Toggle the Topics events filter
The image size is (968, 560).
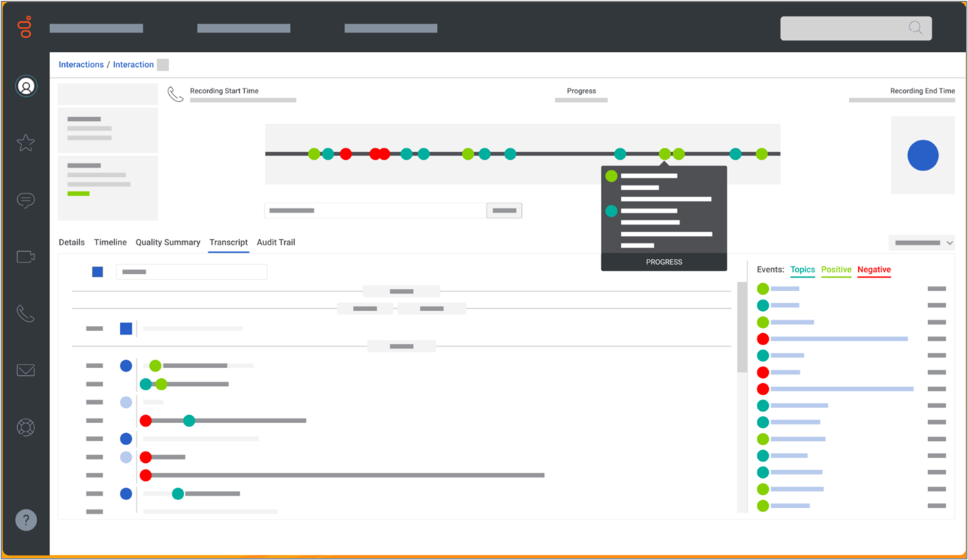coord(802,270)
